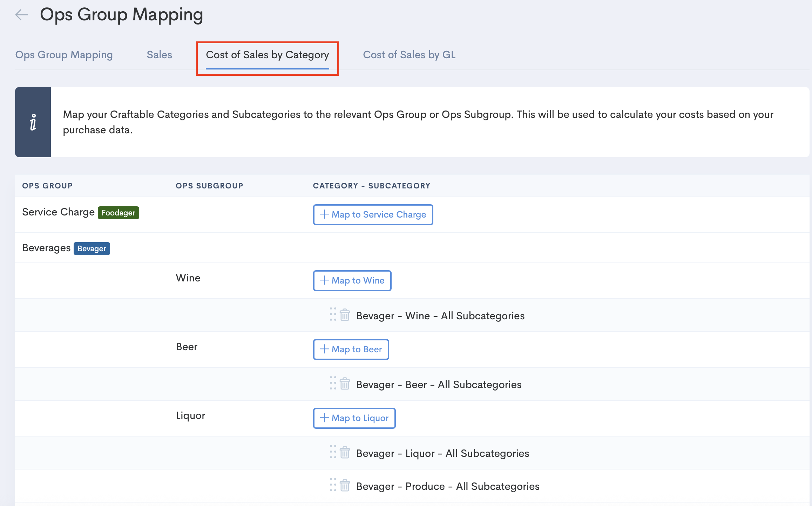Delete the Bevager Liquor All Subcategories mapping
The height and width of the screenshot is (506, 812).
(x=345, y=453)
